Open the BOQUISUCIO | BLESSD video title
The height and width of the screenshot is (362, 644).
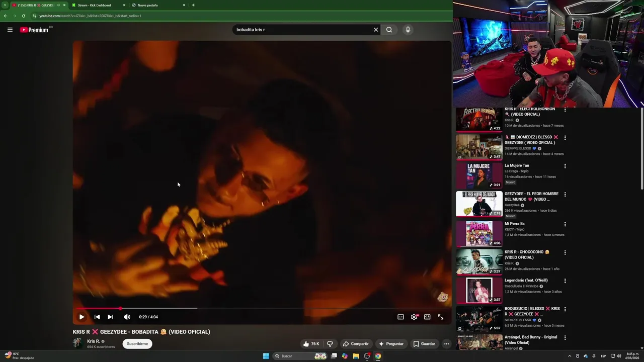pyautogui.click(x=532, y=311)
